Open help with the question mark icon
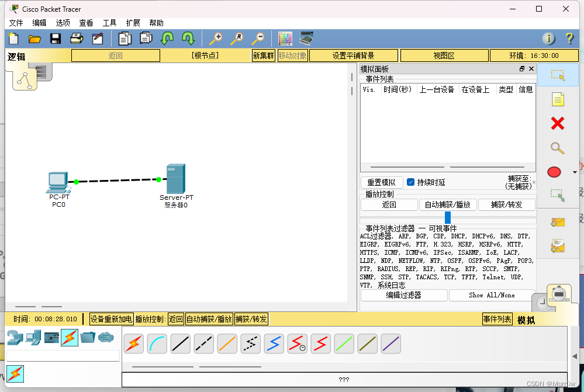 [x=569, y=39]
